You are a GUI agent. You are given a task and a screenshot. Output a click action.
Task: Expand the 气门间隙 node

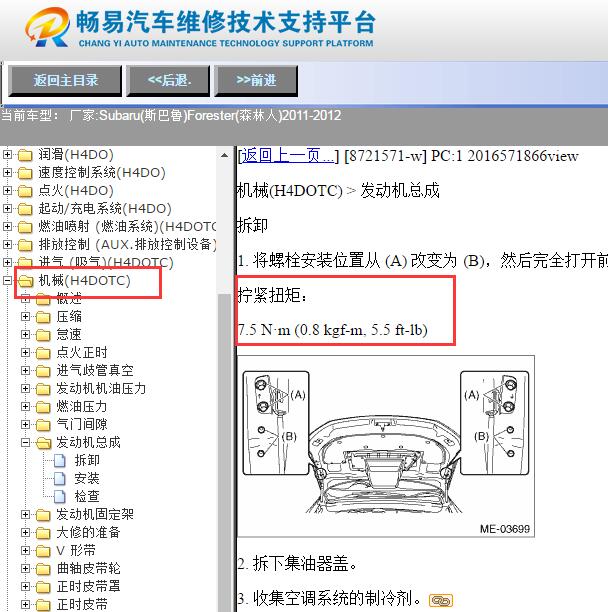(25, 424)
